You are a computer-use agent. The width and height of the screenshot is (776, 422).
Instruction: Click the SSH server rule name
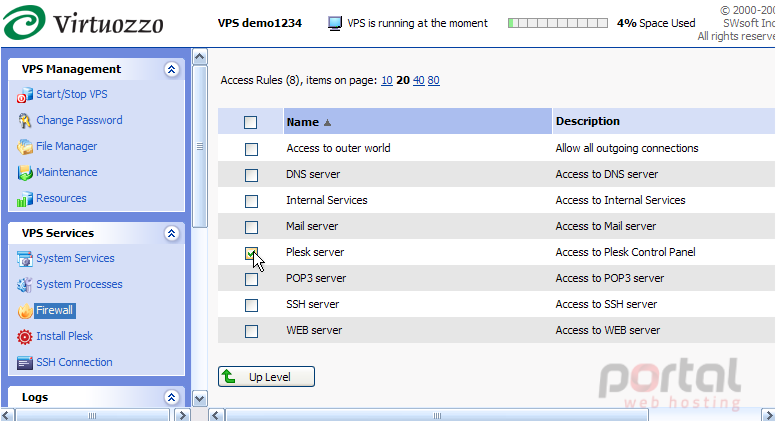tap(312, 304)
